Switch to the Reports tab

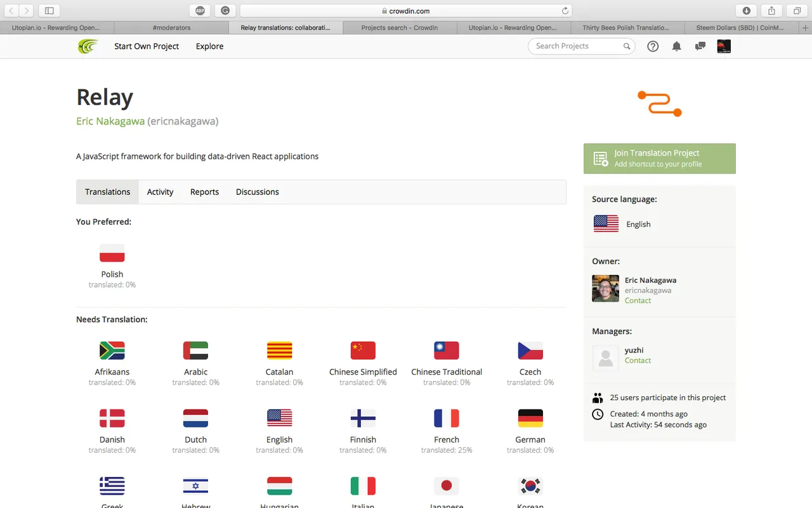[204, 192]
